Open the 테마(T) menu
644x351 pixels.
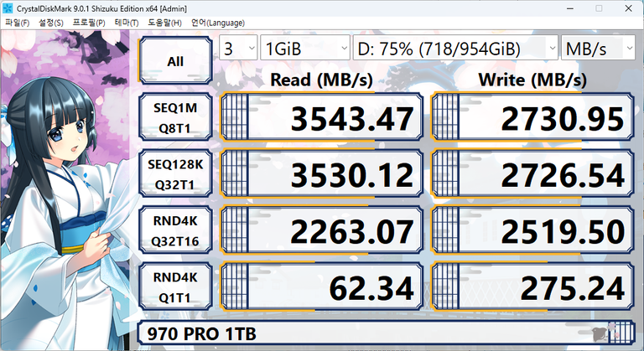pyautogui.click(x=127, y=23)
